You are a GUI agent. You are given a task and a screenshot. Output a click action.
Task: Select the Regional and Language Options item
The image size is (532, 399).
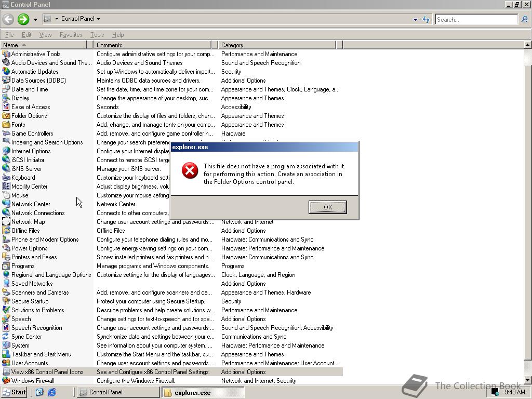tap(51, 275)
